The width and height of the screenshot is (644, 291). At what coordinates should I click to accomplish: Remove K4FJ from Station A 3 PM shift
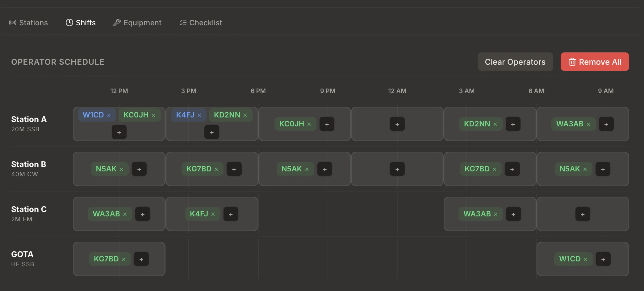click(x=199, y=115)
